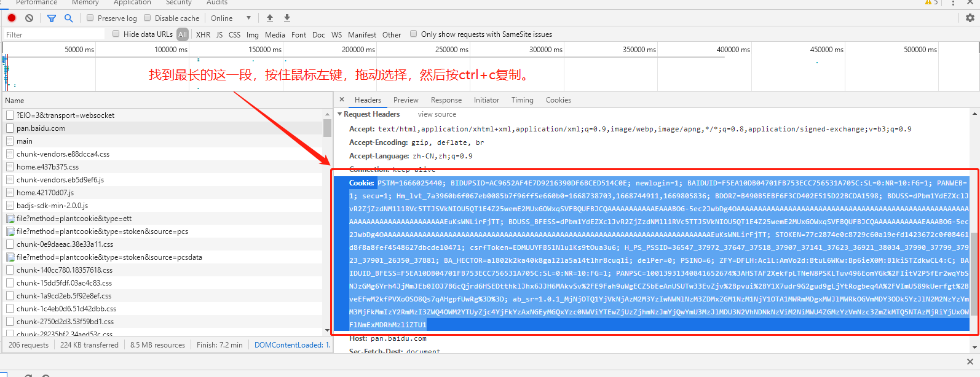Click file icon of main request
This screenshot has height=377, width=980.
point(10,141)
